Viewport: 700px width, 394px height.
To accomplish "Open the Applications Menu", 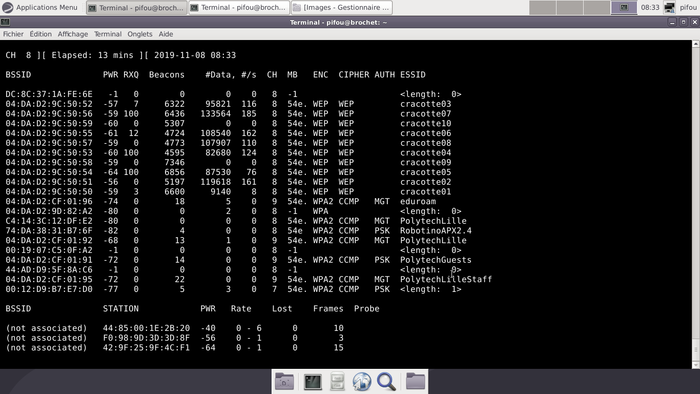I will (x=40, y=7).
